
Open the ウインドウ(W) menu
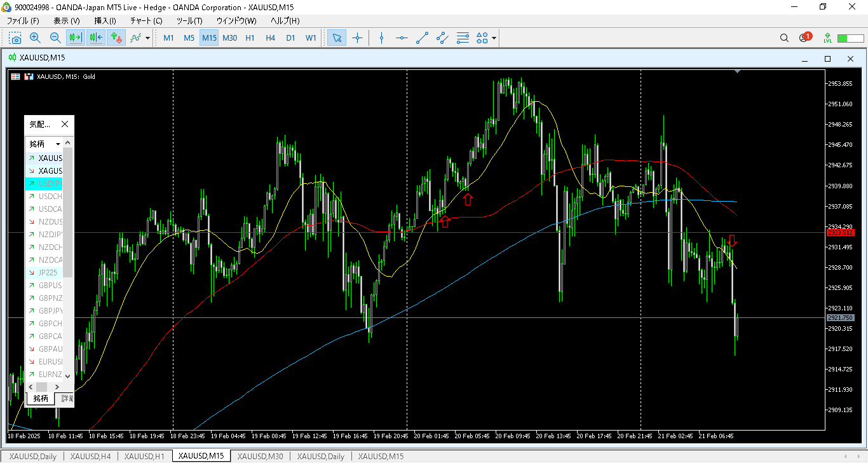236,21
